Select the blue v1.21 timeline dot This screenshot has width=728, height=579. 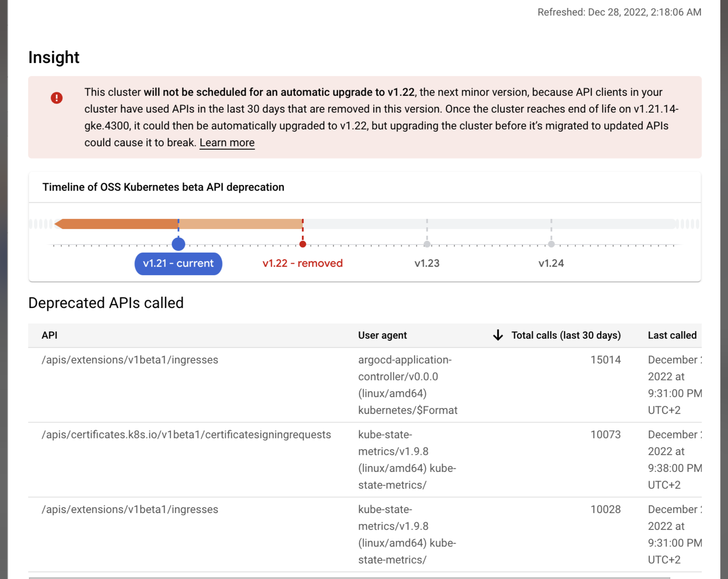click(x=178, y=244)
